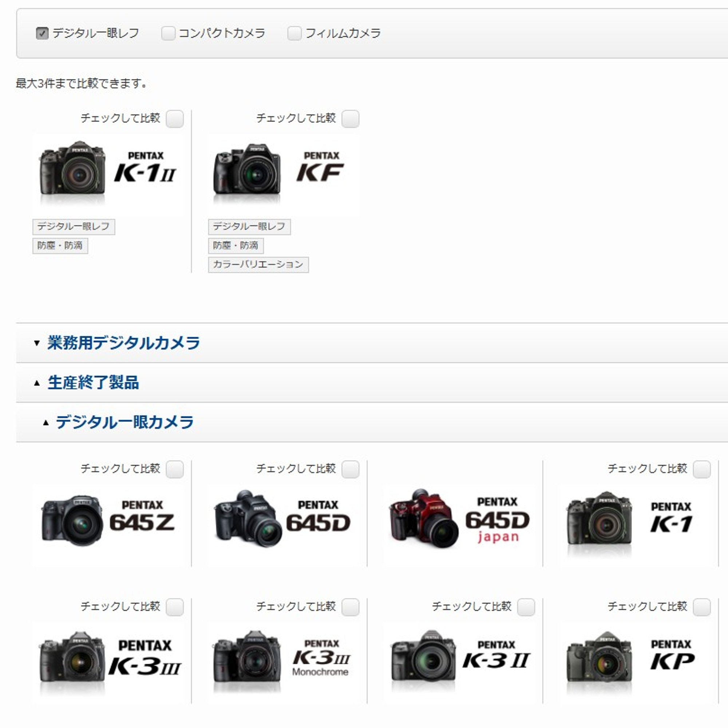Uncheck the デジタル一眼レフ filter checkbox
Image resolution: width=728 pixels, height=728 pixels.
coord(42,33)
